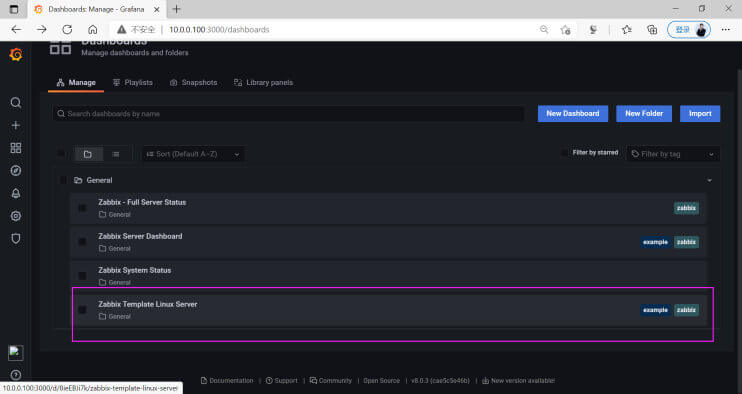Open the browser settings ellipsis menu
Viewport: 742px width, 394px height.
click(x=726, y=29)
